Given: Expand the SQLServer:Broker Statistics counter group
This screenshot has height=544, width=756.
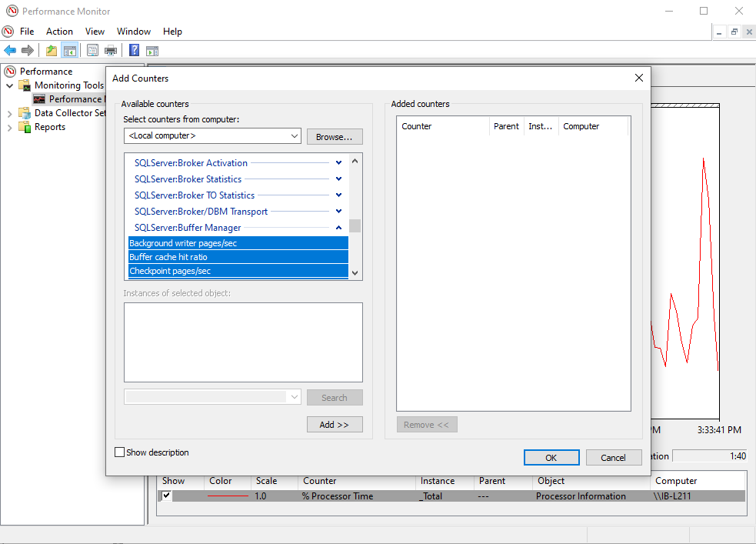Looking at the screenshot, I should click(338, 179).
